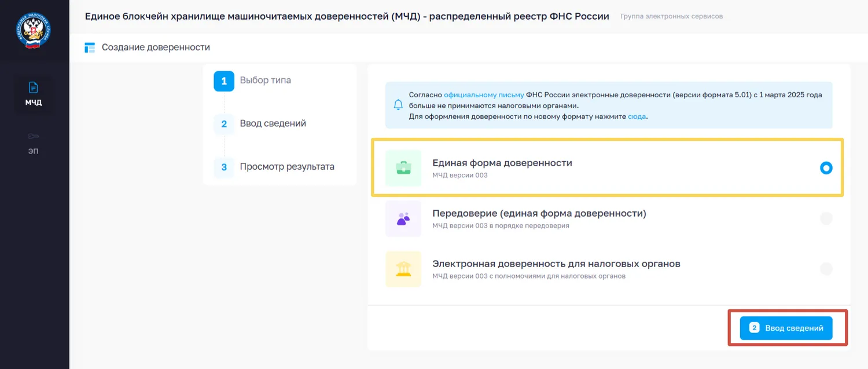Click the blue Ввод сведений button
Viewport: 868px width, 369px height.
[x=786, y=328]
